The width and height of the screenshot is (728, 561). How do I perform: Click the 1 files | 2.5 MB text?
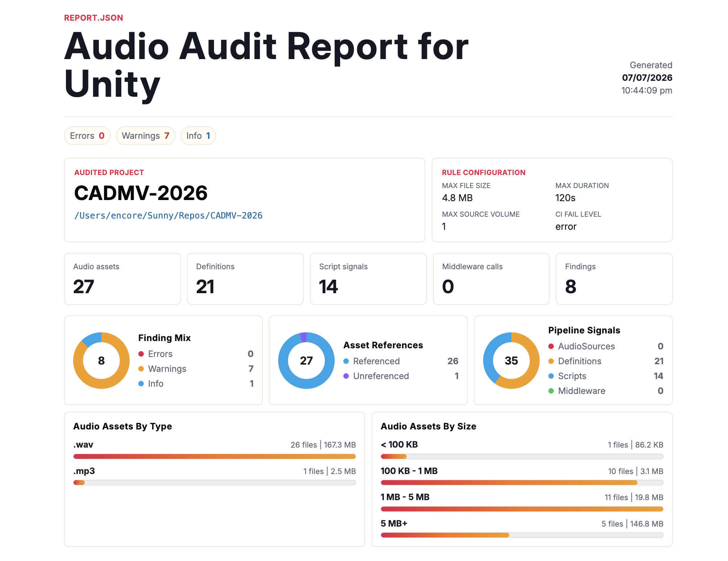[x=330, y=471]
